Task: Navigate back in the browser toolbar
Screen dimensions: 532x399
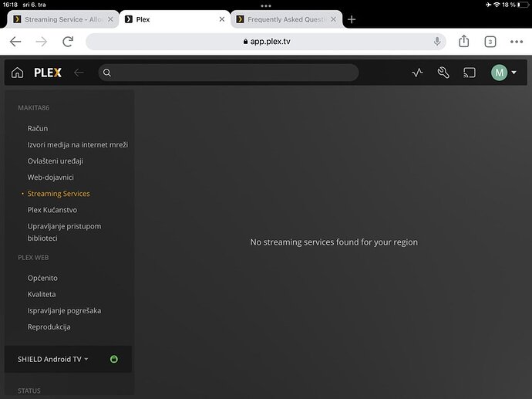Action: 15,42
